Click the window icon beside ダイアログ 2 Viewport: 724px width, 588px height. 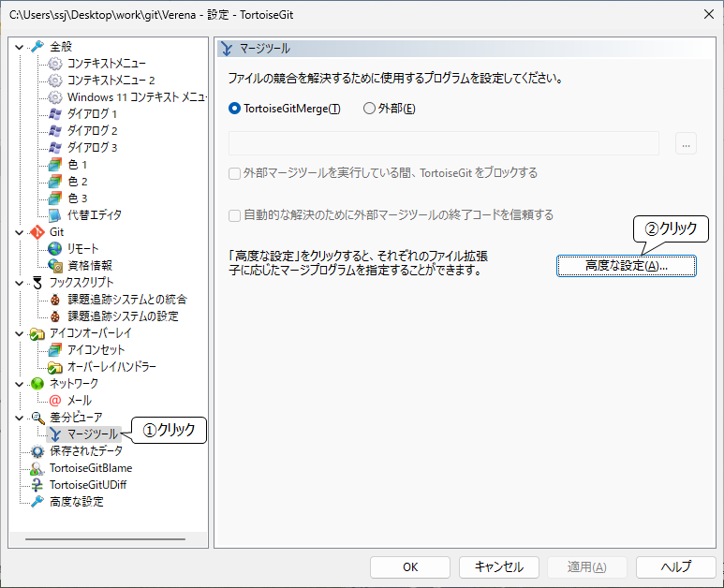click(x=55, y=131)
